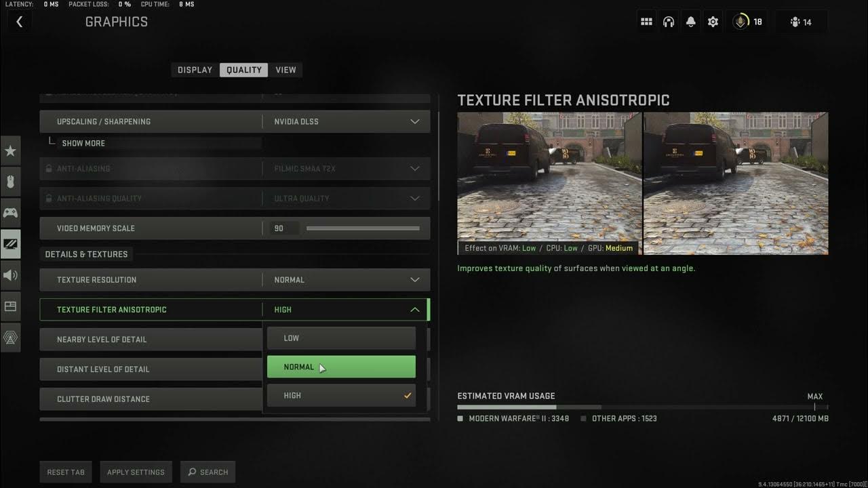This screenshot has width=868, height=488.
Task: Click the Details & Textures section header
Action: [x=86, y=254]
